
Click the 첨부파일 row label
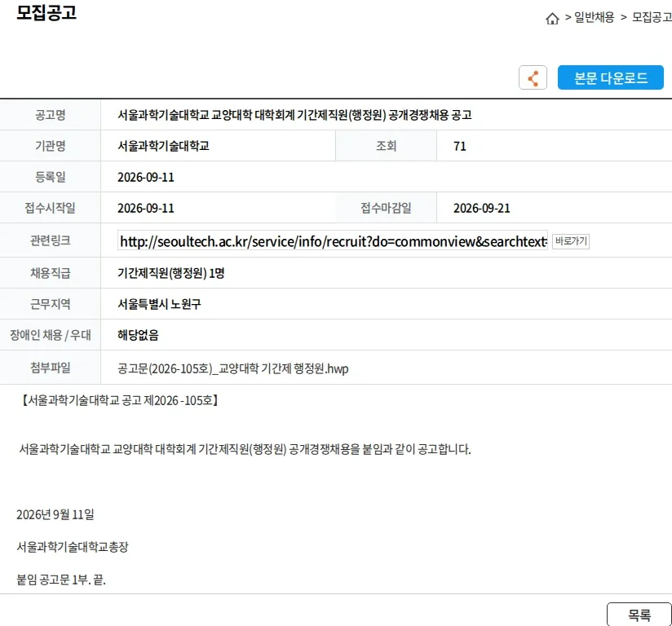[50, 368]
